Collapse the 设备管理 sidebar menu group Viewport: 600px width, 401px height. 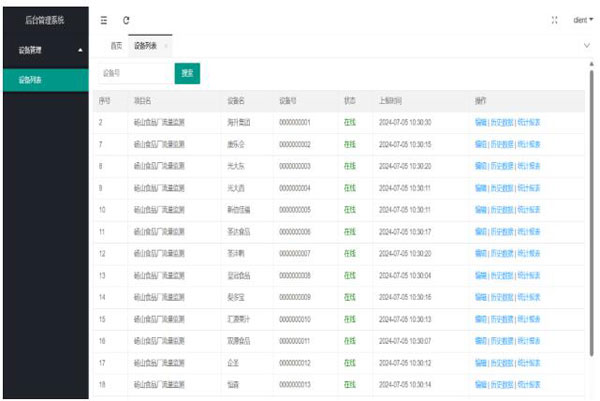coord(80,49)
